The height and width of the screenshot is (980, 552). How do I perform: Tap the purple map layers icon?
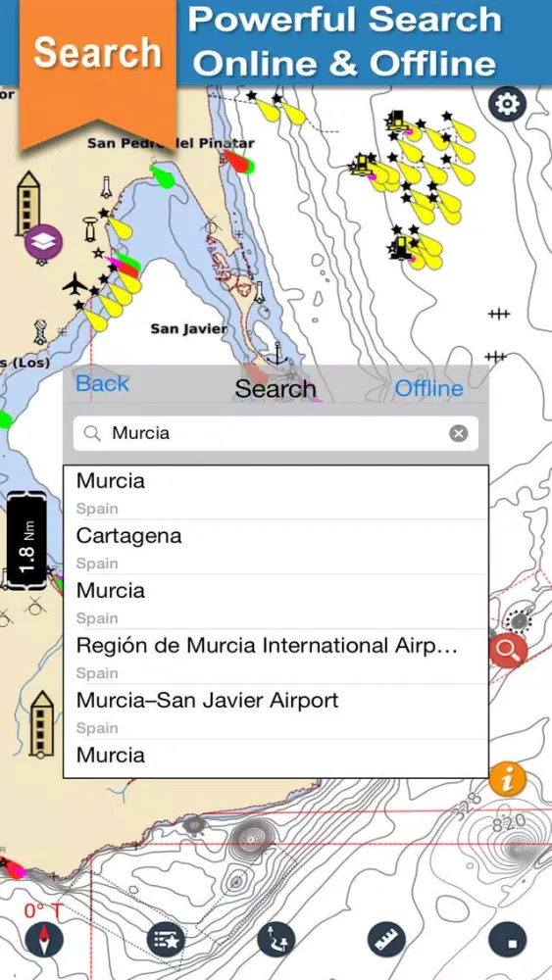(x=44, y=243)
